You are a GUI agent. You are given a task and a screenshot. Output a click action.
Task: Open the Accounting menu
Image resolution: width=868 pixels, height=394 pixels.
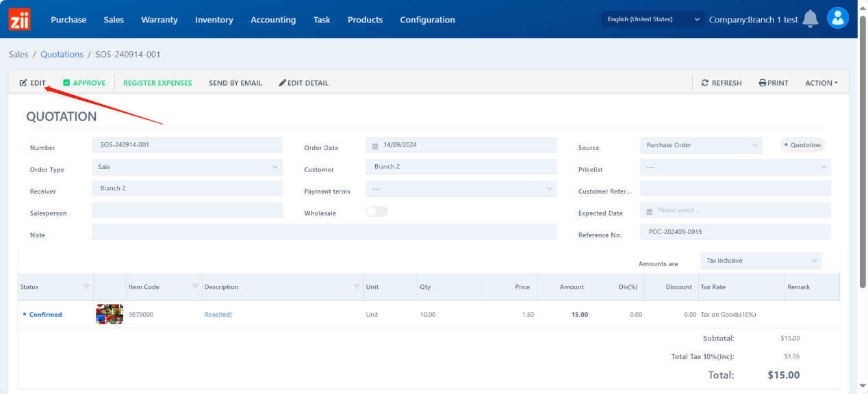click(x=273, y=20)
